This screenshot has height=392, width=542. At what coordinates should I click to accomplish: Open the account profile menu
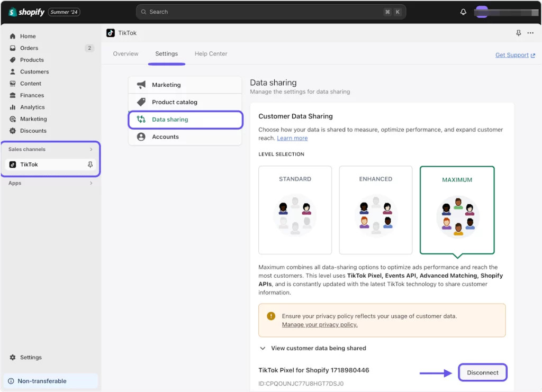tap(506, 13)
